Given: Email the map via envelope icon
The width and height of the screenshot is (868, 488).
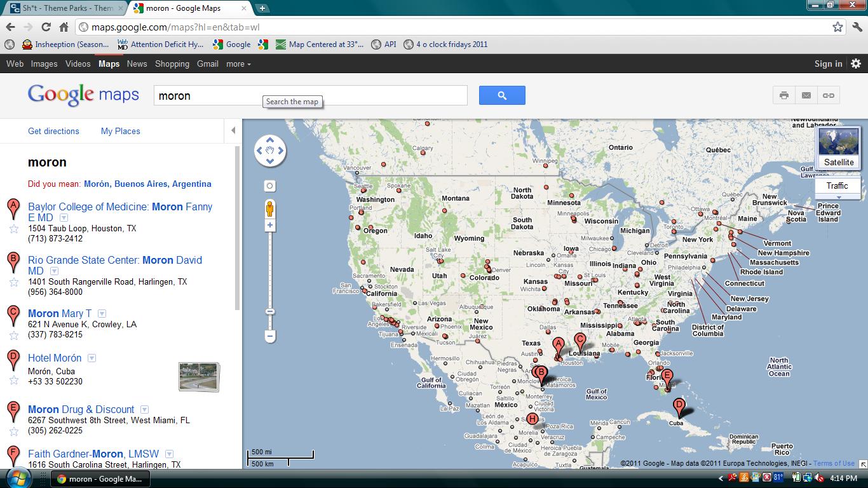Looking at the screenshot, I should tap(806, 95).
